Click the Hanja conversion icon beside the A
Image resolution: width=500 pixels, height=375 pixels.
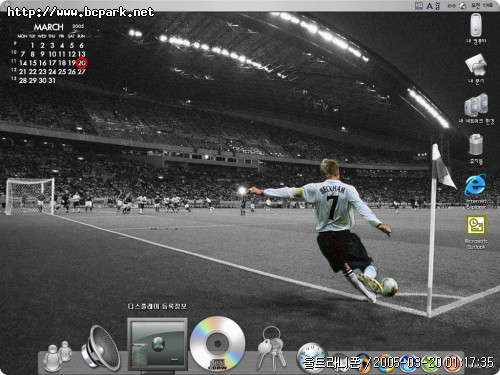[x=438, y=6]
